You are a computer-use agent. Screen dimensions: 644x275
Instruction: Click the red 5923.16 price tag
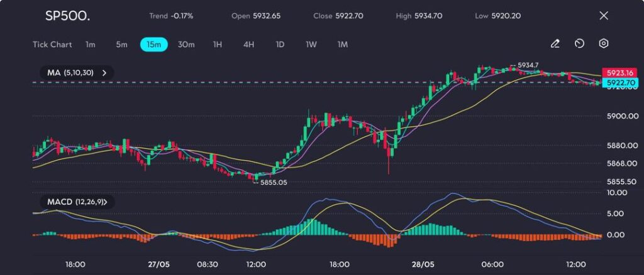tap(616, 72)
